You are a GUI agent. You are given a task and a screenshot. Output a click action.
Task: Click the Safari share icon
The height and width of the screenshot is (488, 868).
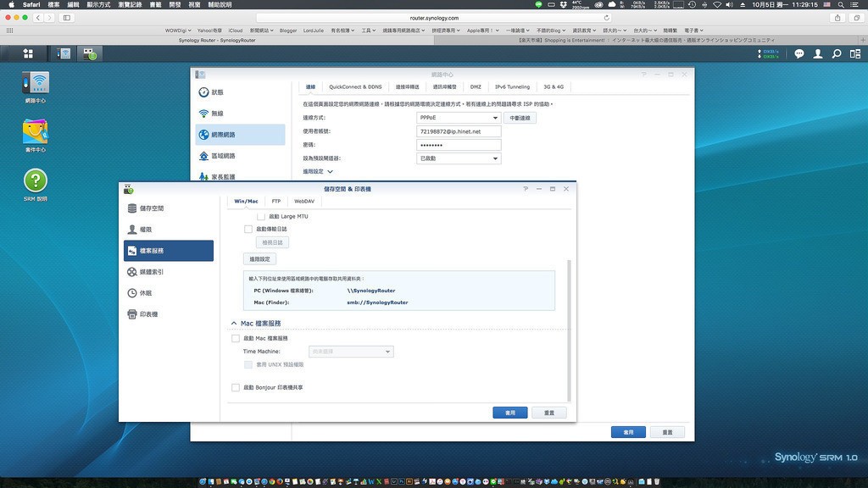pos(837,18)
